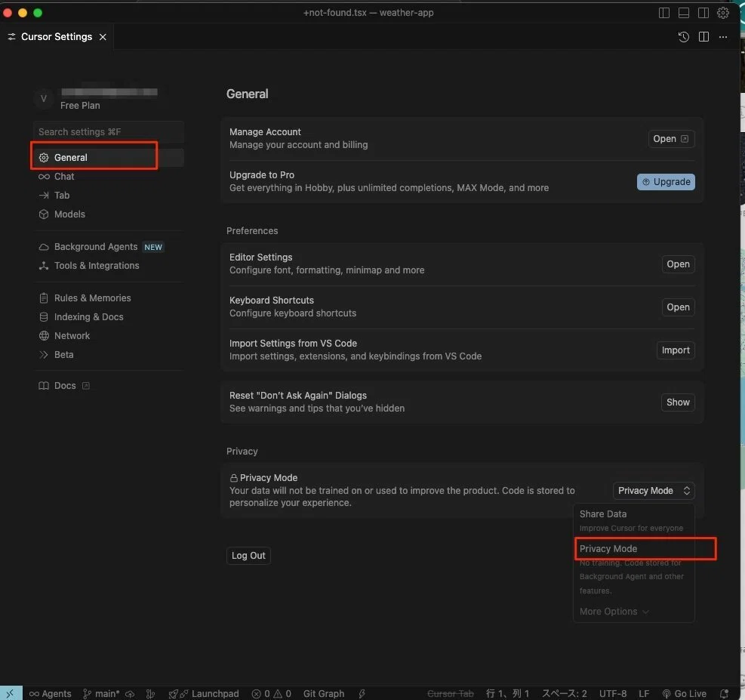Image resolution: width=745 pixels, height=700 pixels.
Task: Expand More Options in privacy dropdown
Action: point(614,612)
